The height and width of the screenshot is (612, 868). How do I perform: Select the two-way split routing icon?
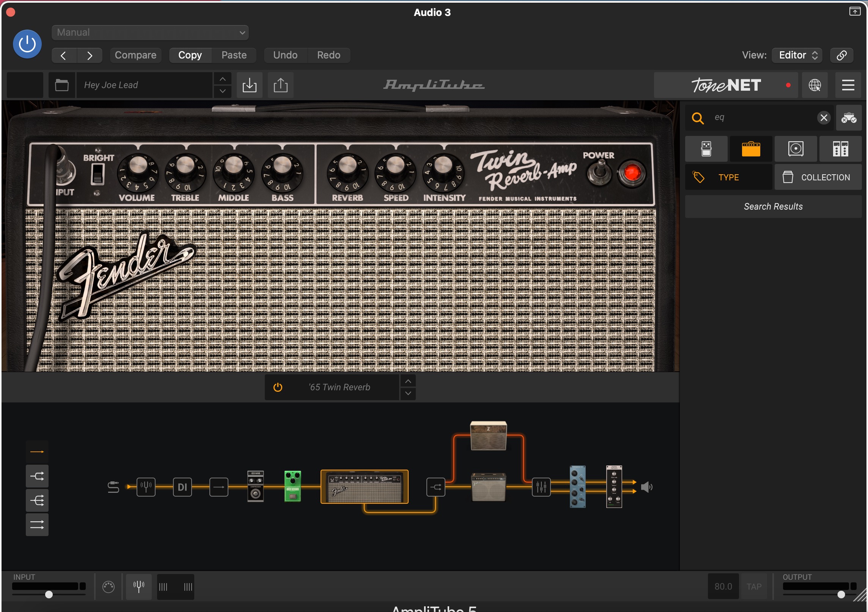[x=37, y=476]
